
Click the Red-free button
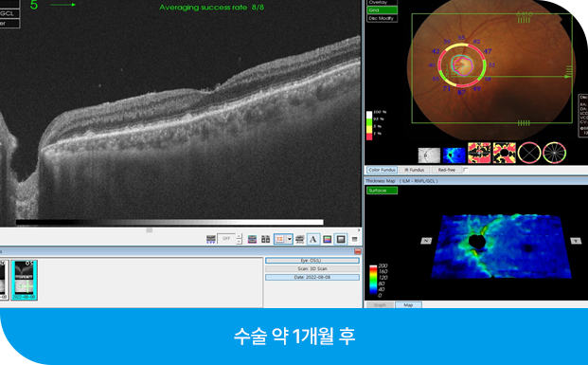click(446, 170)
